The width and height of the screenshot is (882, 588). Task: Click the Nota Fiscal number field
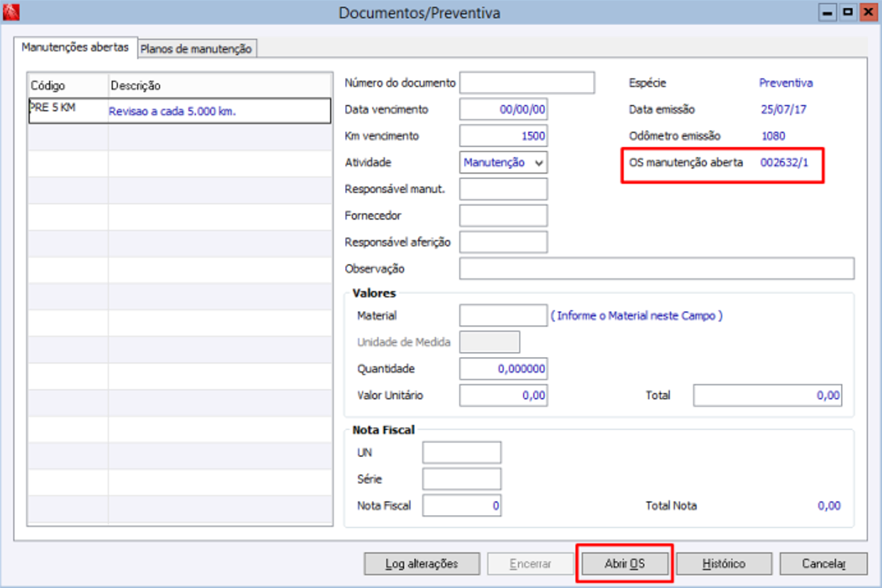[462, 506]
